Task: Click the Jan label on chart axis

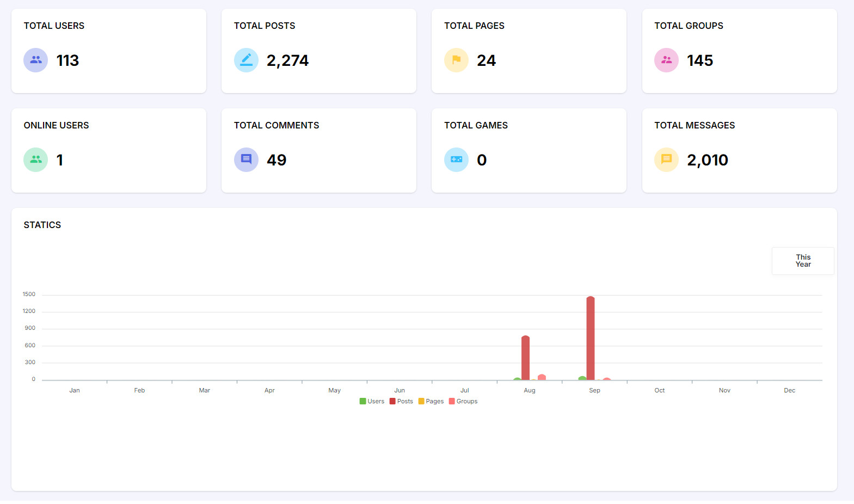Action: pos(75,390)
